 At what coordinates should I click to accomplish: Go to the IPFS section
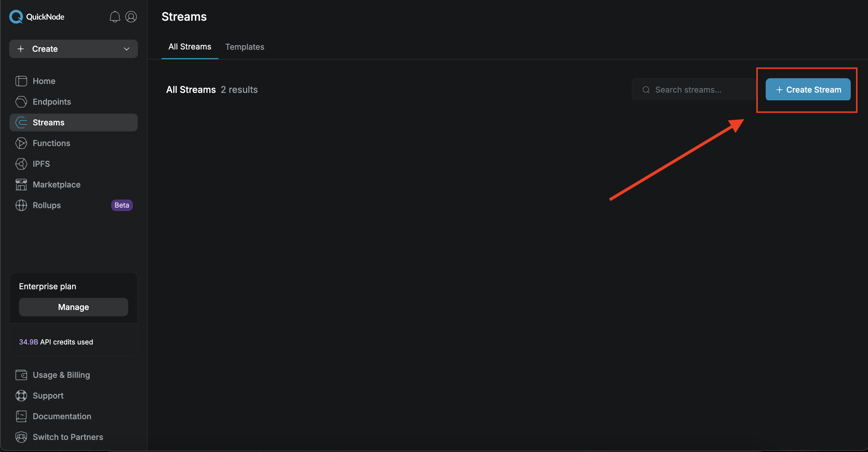pyautogui.click(x=41, y=164)
